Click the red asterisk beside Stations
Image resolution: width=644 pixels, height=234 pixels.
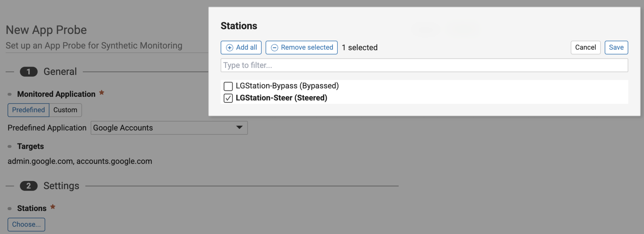(x=53, y=207)
